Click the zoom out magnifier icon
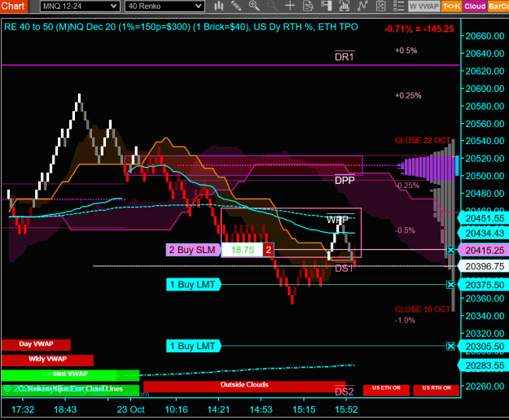509x420 pixels. [x=272, y=6]
